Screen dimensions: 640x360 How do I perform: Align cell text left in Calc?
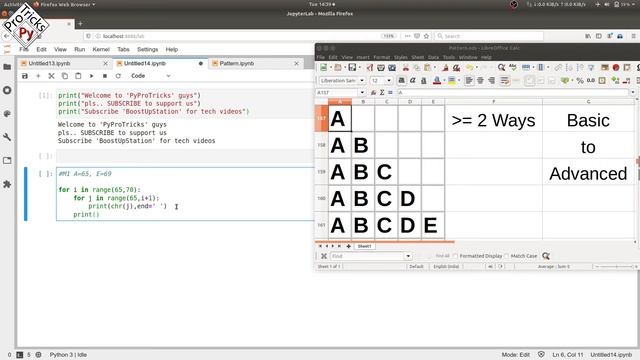469,80
